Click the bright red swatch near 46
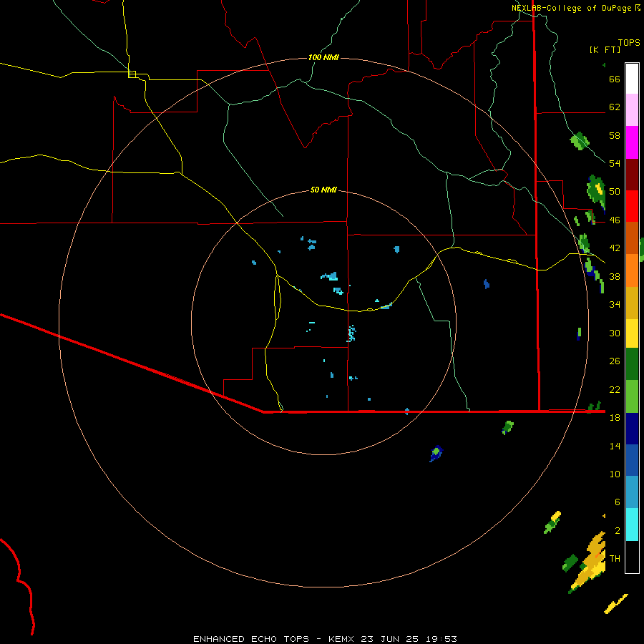644x644 pixels. click(632, 206)
